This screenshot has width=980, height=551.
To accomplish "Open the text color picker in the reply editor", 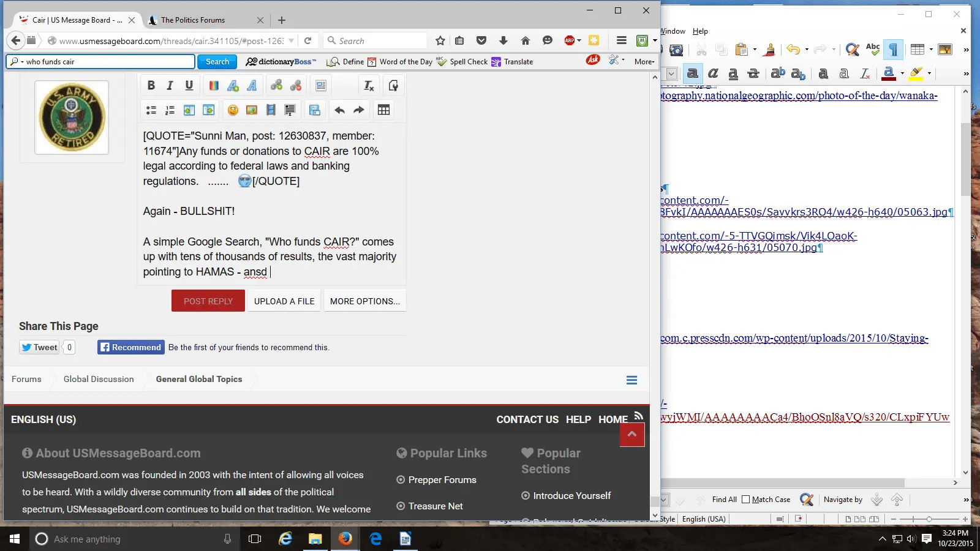I will click(214, 86).
